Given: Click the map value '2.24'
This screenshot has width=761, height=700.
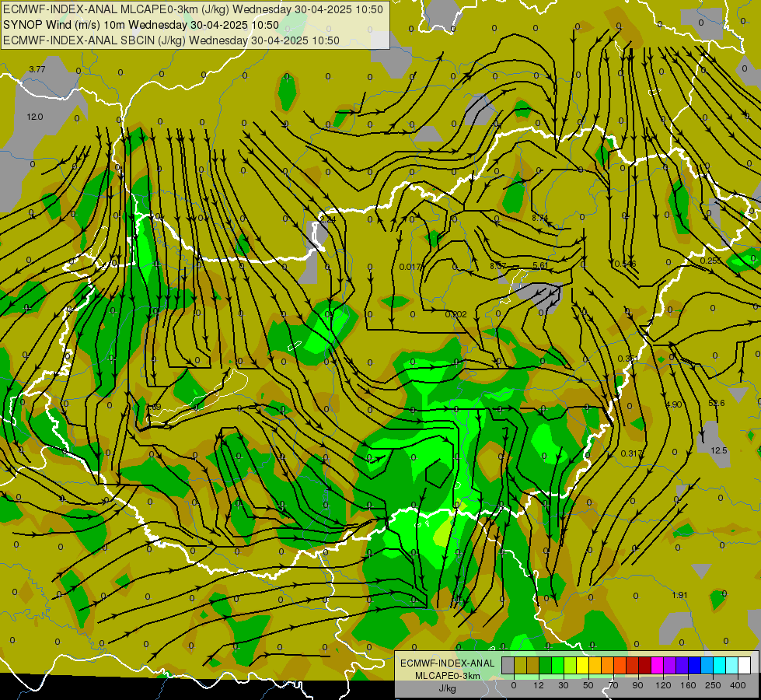Looking at the screenshot, I should coord(327,219).
